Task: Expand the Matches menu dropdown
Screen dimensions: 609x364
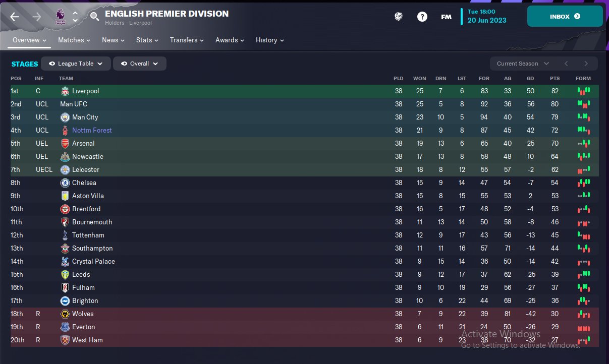Action: pos(74,40)
